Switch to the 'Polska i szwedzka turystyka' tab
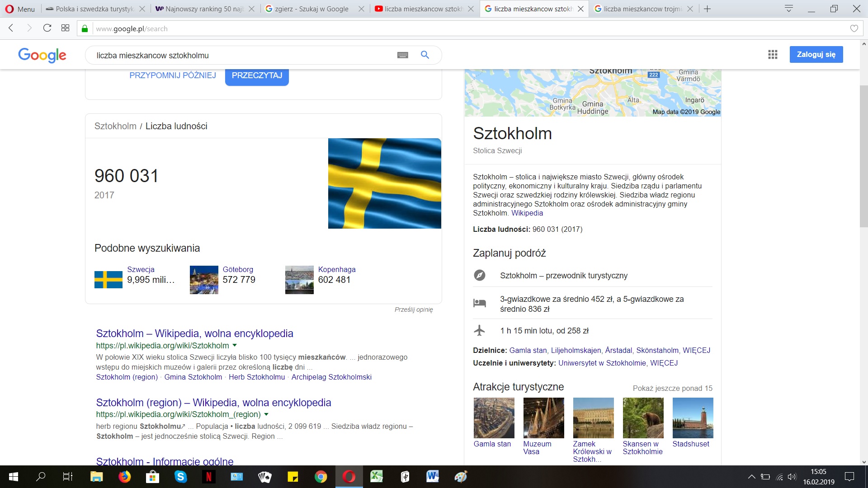 click(x=95, y=9)
